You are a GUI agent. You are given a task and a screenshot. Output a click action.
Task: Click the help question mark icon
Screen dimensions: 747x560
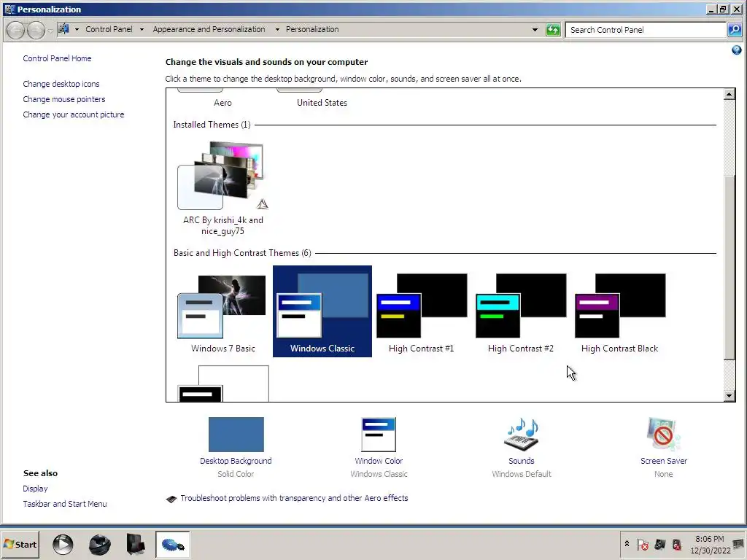[x=737, y=50]
